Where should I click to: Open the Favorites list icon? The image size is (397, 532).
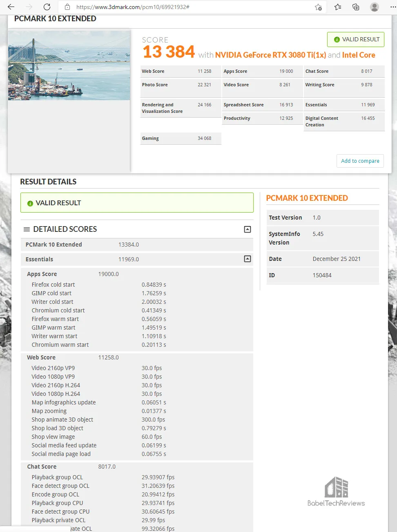click(338, 7)
